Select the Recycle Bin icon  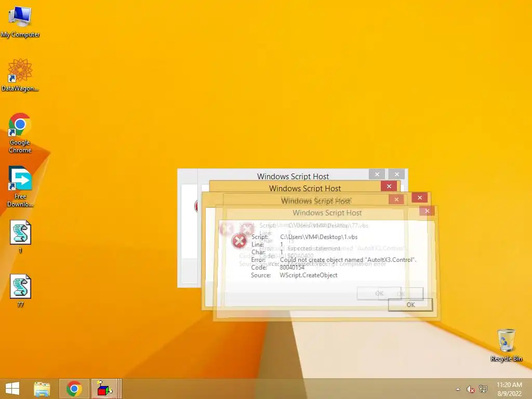506,345
